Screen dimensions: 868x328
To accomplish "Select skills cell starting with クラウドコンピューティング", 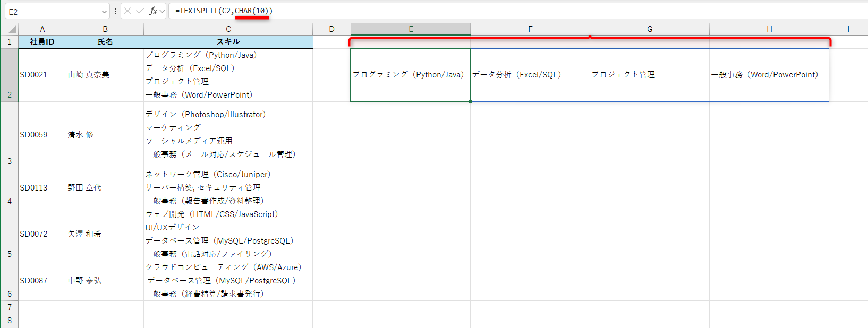I will (x=228, y=281).
